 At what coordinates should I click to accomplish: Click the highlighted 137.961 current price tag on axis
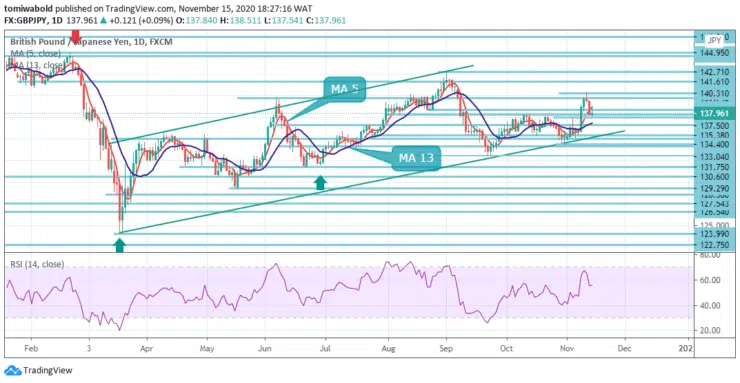(x=714, y=113)
